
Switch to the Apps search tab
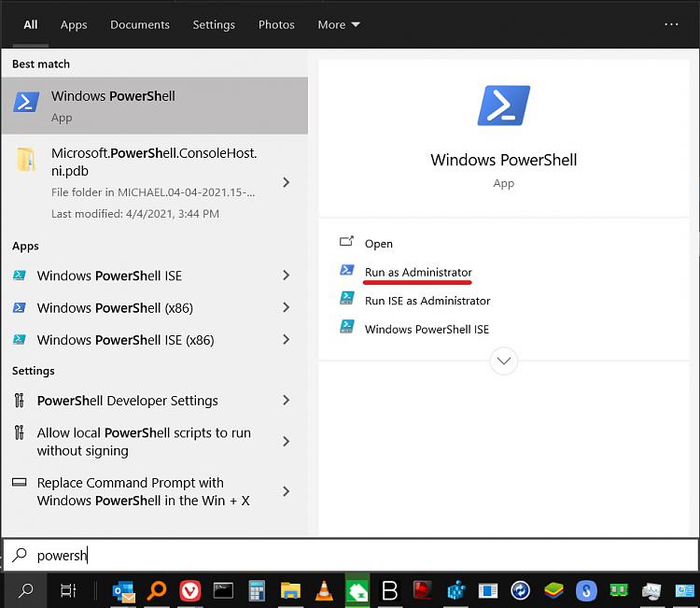[74, 24]
